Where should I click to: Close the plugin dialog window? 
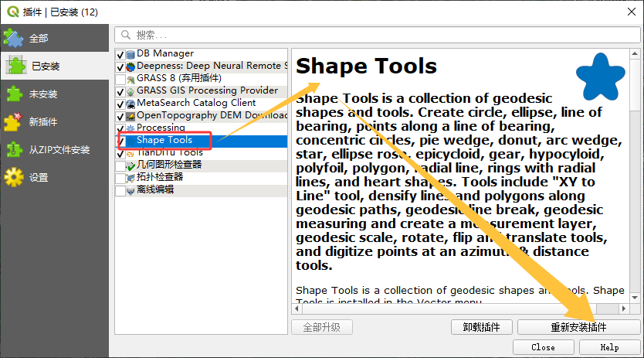click(x=632, y=12)
